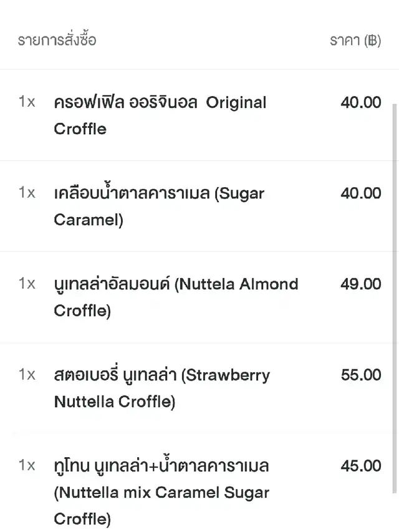Click the 49.00 price
The height and width of the screenshot is (532, 399).
click(x=360, y=284)
